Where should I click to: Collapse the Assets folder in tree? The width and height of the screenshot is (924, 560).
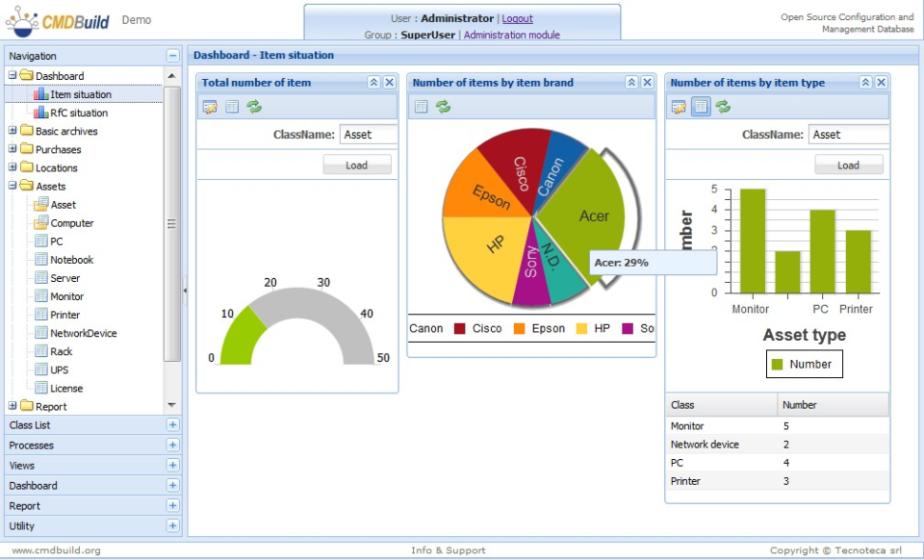click(x=13, y=186)
